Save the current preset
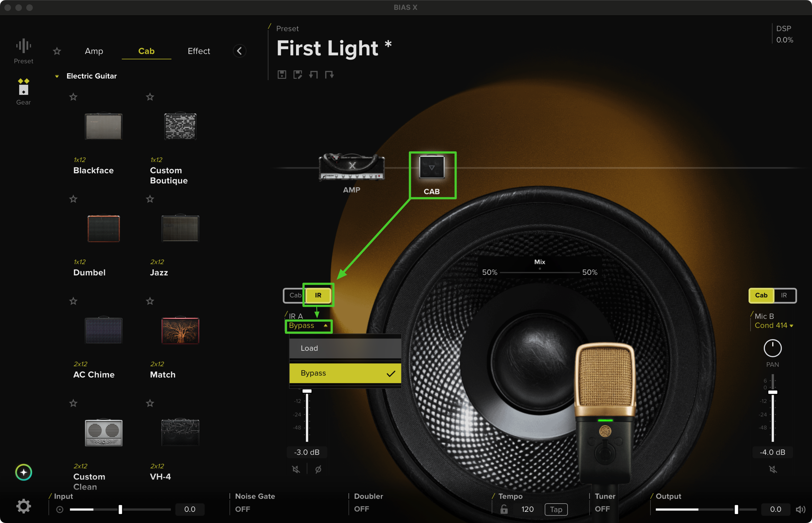The image size is (812, 523). click(282, 75)
